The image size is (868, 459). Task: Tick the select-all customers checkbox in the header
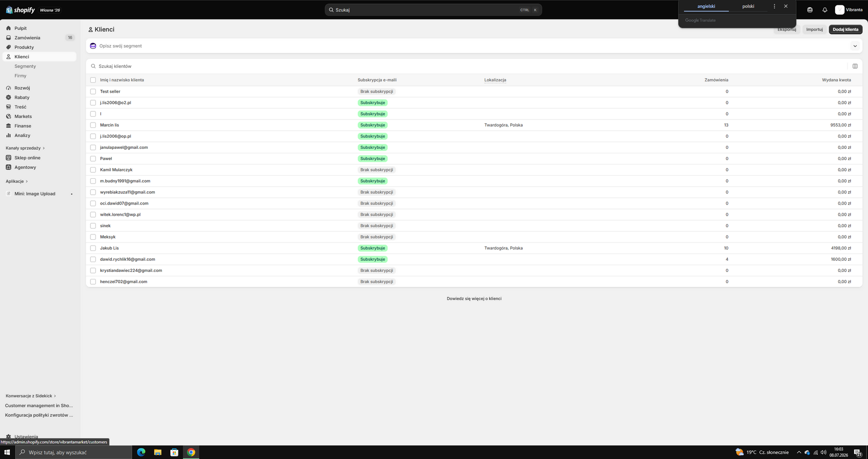(93, 80)
